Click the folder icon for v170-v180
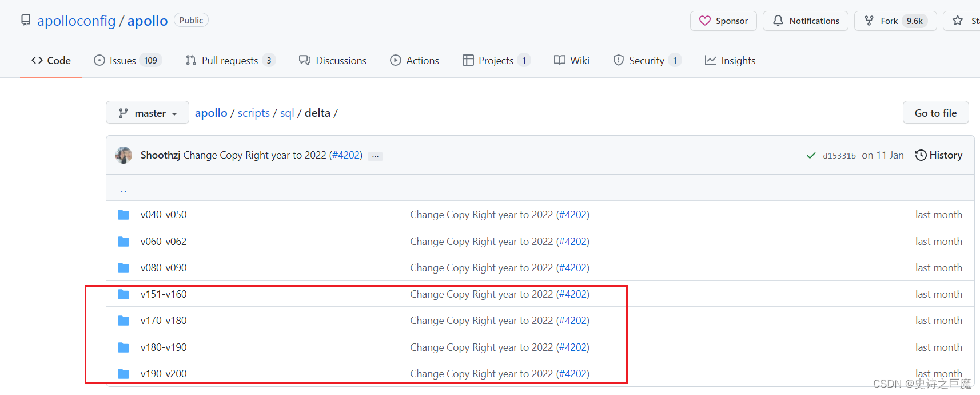Screen dimensions: 980x395 pyautogui.click(x=124, y=321)
